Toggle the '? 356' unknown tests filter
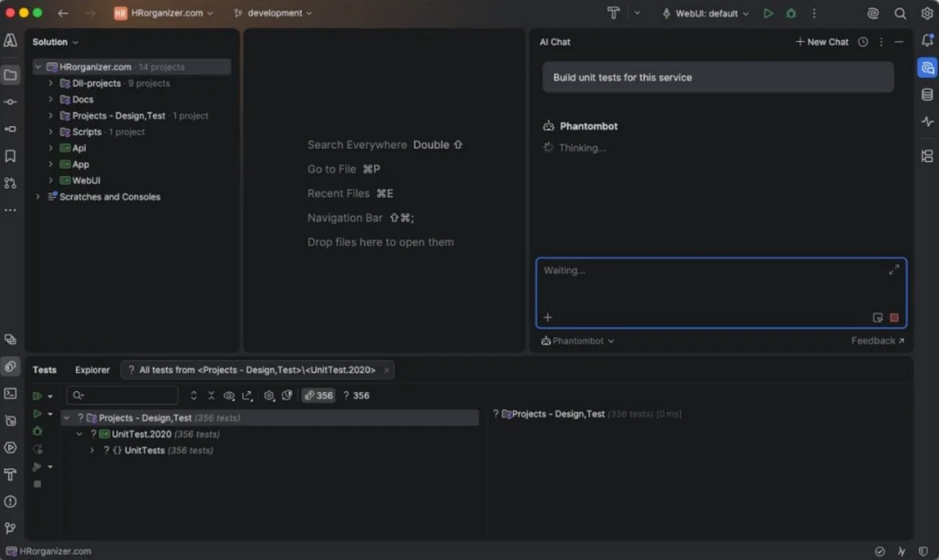This screenshot has height=560, width=939. [357, 396]
